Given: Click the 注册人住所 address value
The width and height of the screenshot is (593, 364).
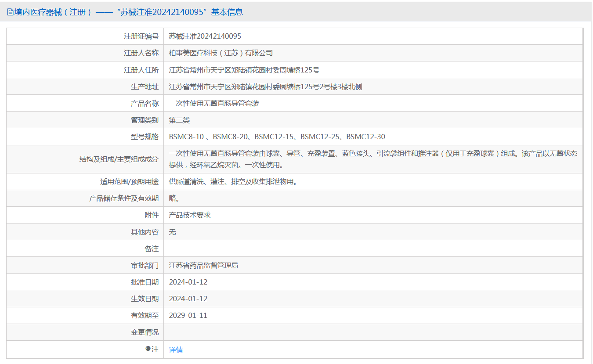Looking at the screenshot, I should [x=244, y=69].
